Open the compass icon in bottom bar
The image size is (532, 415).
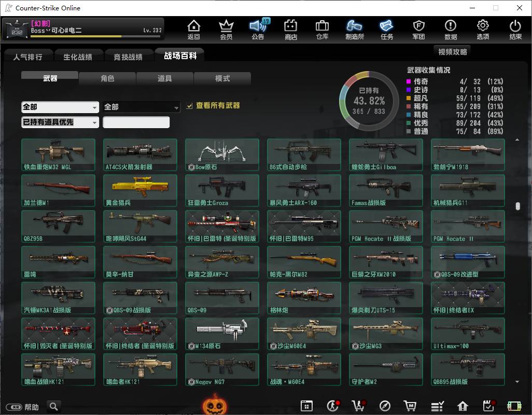(x=385, y=406)
